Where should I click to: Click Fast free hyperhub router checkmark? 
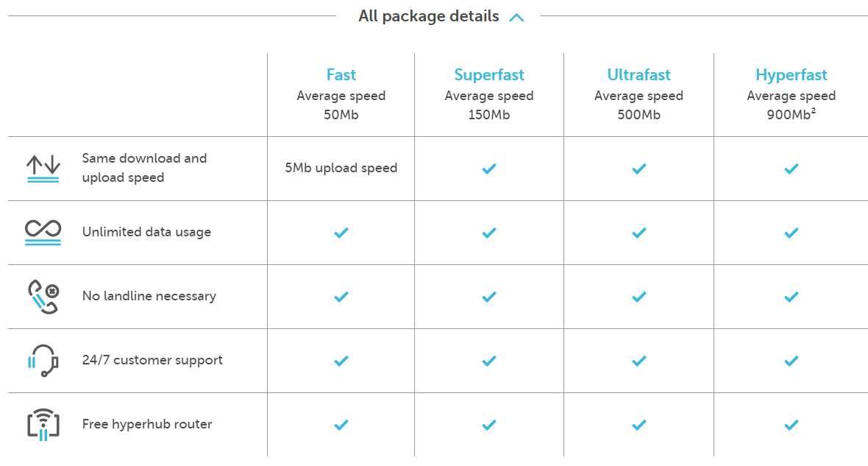point(341,425)
